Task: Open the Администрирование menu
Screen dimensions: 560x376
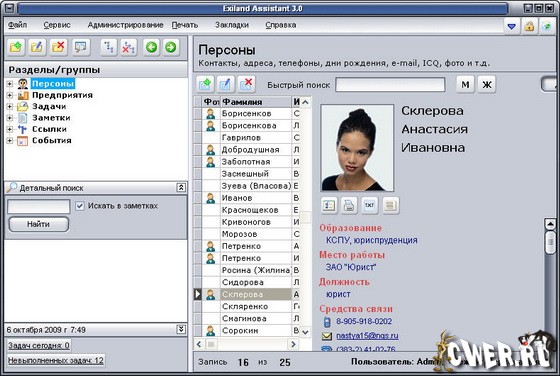Action: tap(125, 25)
